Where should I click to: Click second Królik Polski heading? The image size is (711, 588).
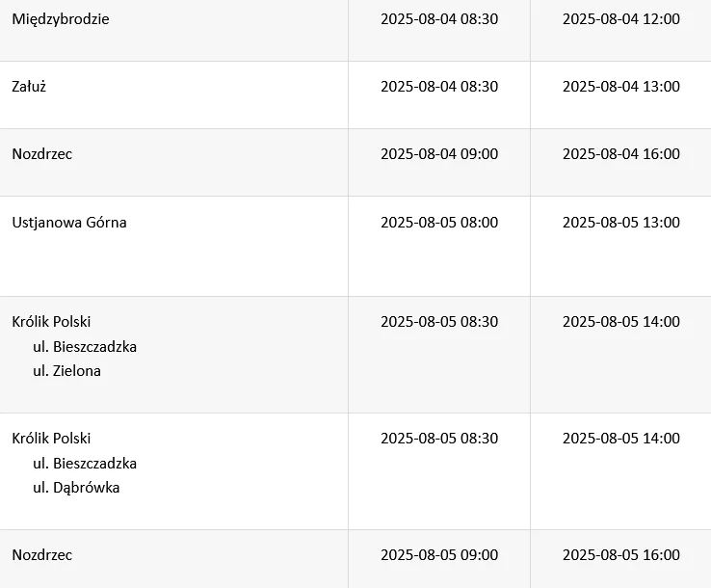tap(51, 438)
